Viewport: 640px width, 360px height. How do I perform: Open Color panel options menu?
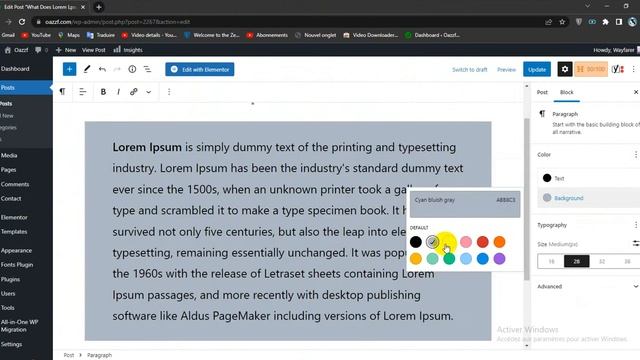pyautogui.click(x=636, y=155)
